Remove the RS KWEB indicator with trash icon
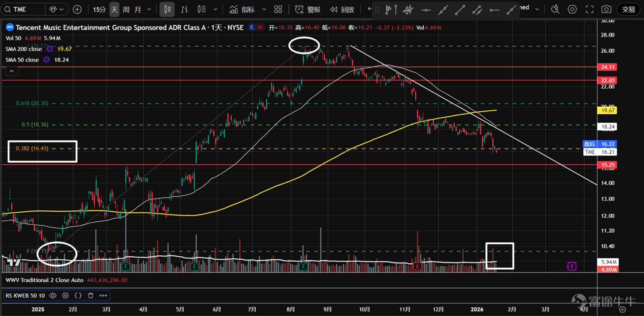 91,295
